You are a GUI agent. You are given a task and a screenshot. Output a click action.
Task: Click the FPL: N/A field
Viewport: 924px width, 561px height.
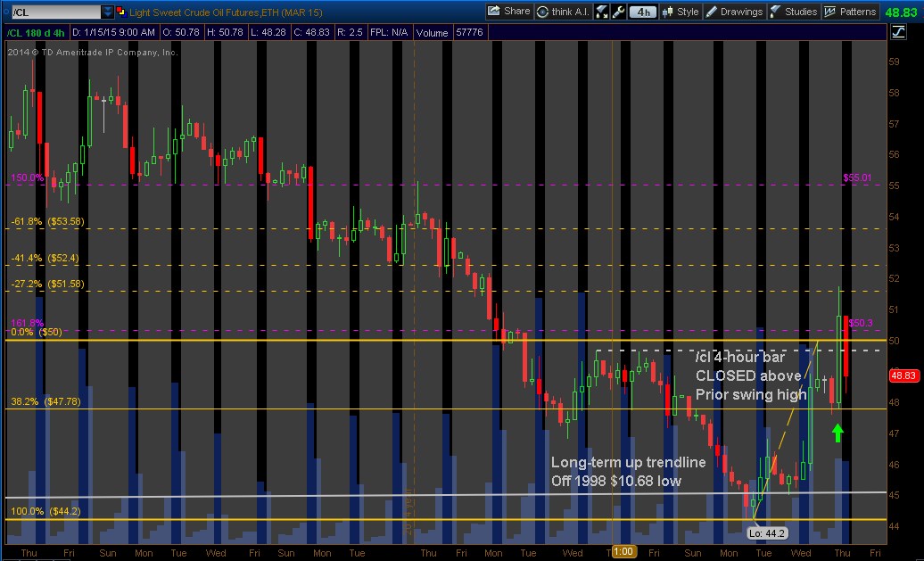point(389,32)
